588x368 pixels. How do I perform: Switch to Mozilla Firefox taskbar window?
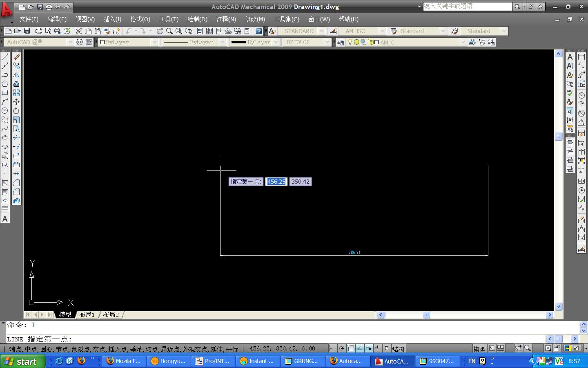pos(124,361)
